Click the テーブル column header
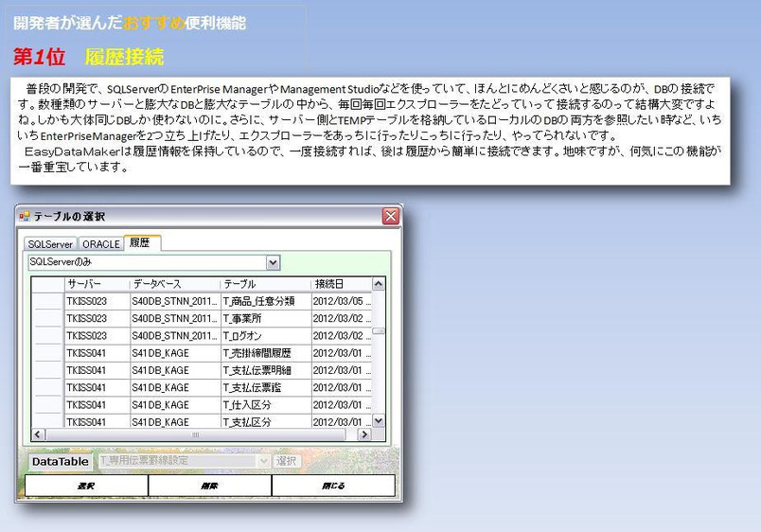The image size is (761, 532). click(x=266, y=284)
